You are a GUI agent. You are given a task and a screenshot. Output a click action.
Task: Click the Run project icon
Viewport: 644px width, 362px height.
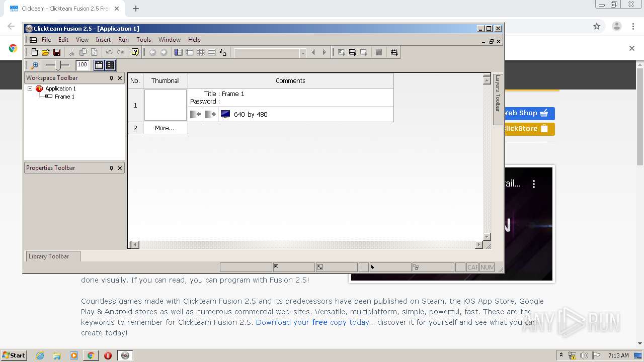point(341,52)
